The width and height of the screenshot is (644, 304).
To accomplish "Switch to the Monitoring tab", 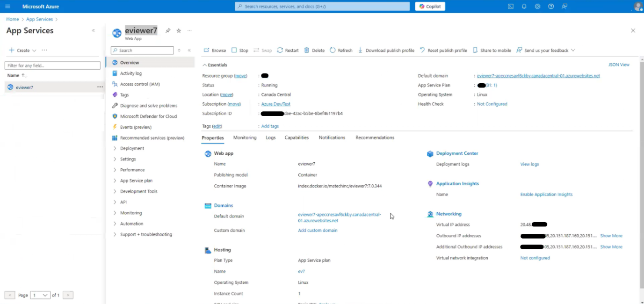I will click(245, 138).
